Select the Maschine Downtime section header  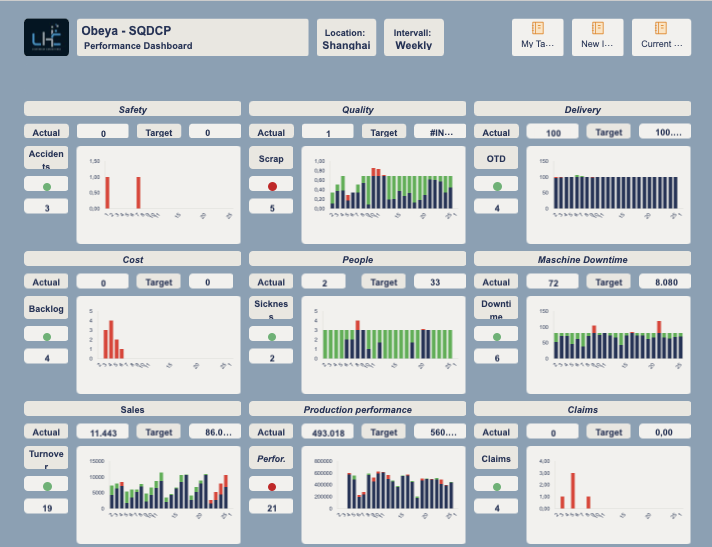(x=582, y=259)
